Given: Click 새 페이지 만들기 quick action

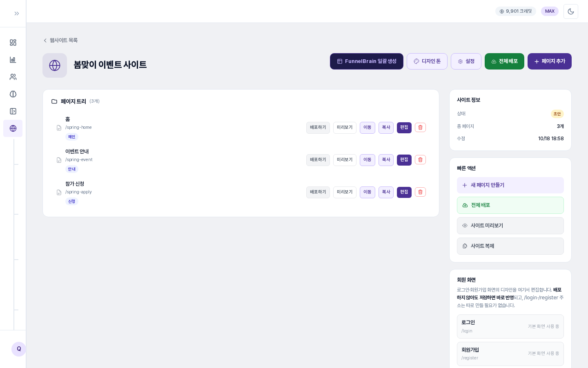Looking at the screenshot, I should point(510,185).
